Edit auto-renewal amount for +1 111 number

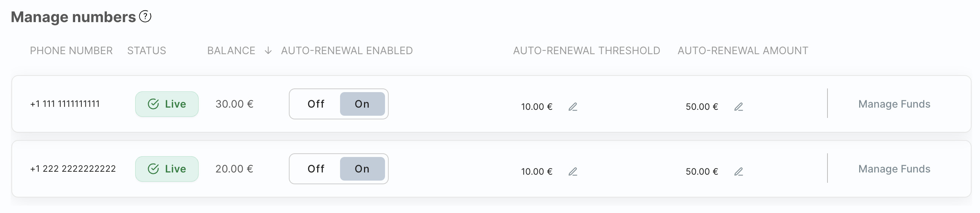[x=738, y=107]
